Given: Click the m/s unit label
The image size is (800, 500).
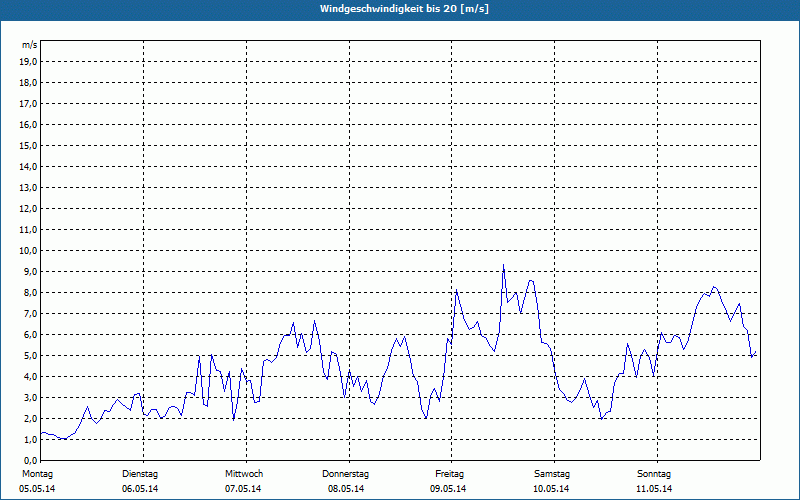Looking at the screenshot, I should point(30,45).
